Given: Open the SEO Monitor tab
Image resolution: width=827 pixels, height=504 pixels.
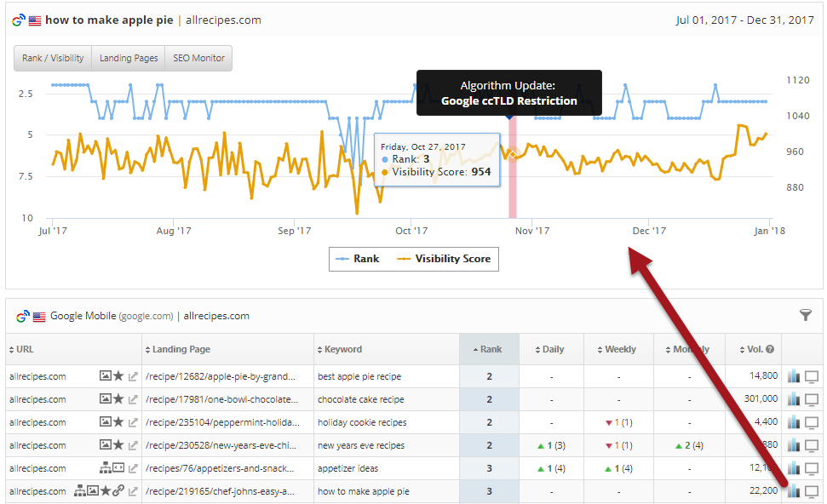Looking at the screenshot, I should [198, 59].
